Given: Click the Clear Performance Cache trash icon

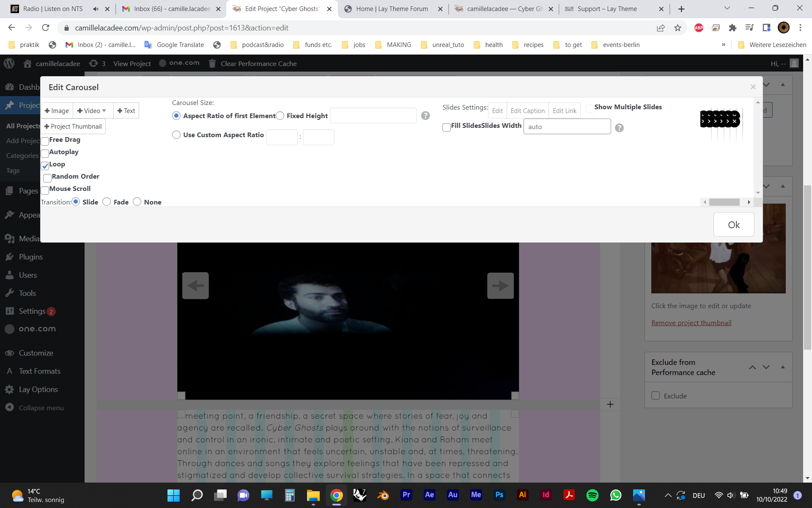Looking at the screenshot, I should (x=212, y=63).
